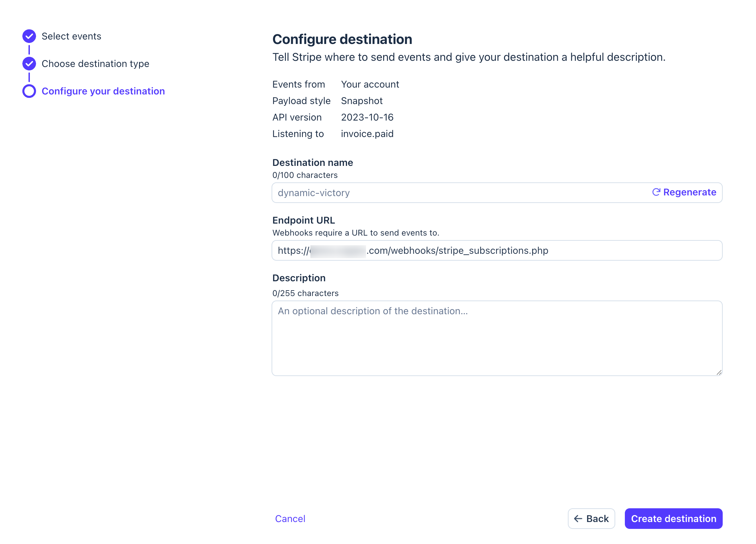Click the Select events checkmark icon
Screen dimensions: 756x544
tap(29, 36)
